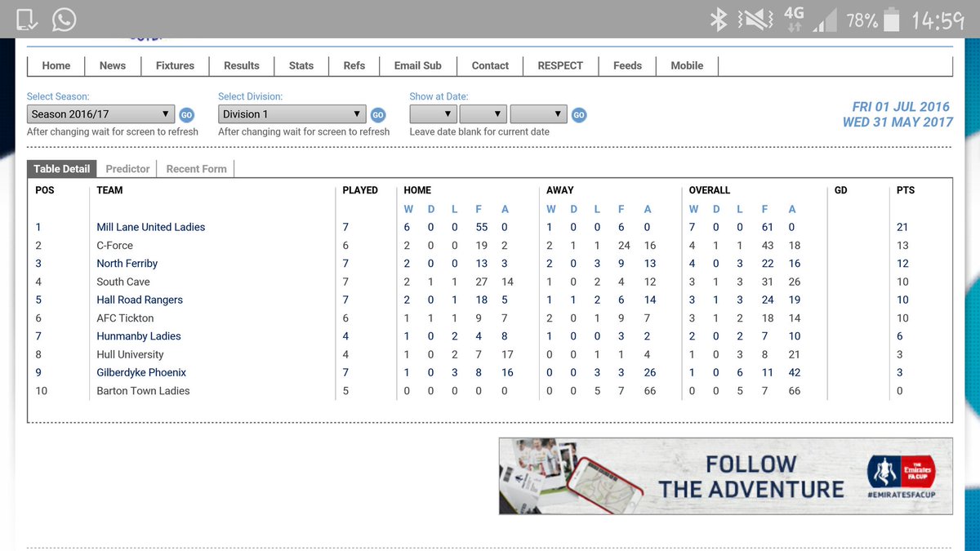Viewport: 980px width, 551px height.
Task: Tap the Bluetooth status icon
Action: tap(719, 19)
